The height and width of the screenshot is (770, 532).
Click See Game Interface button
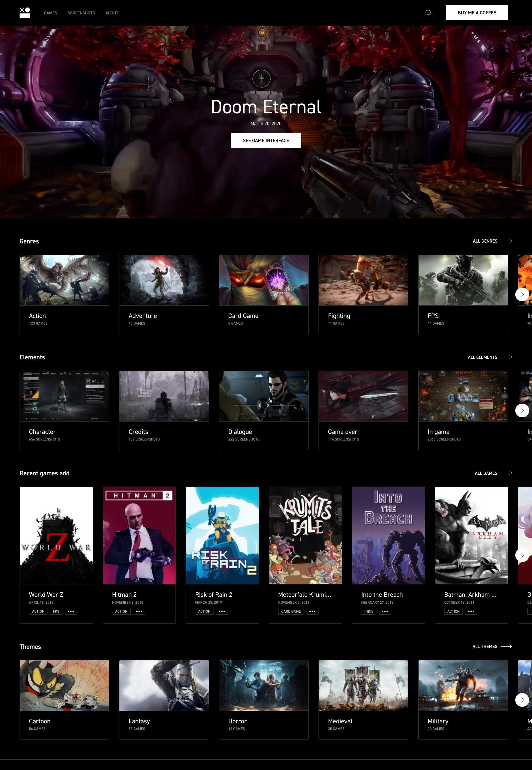(266, 140)
